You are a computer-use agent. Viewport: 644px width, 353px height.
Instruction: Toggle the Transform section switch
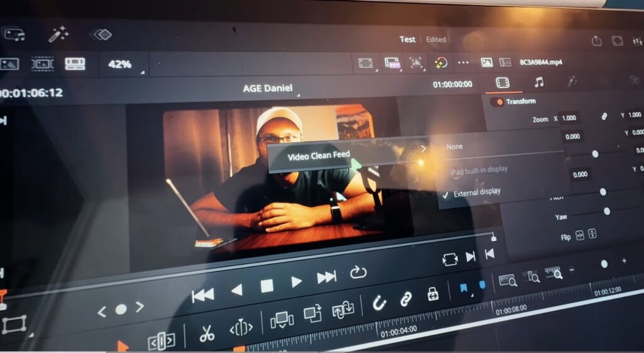click(497, 102)
